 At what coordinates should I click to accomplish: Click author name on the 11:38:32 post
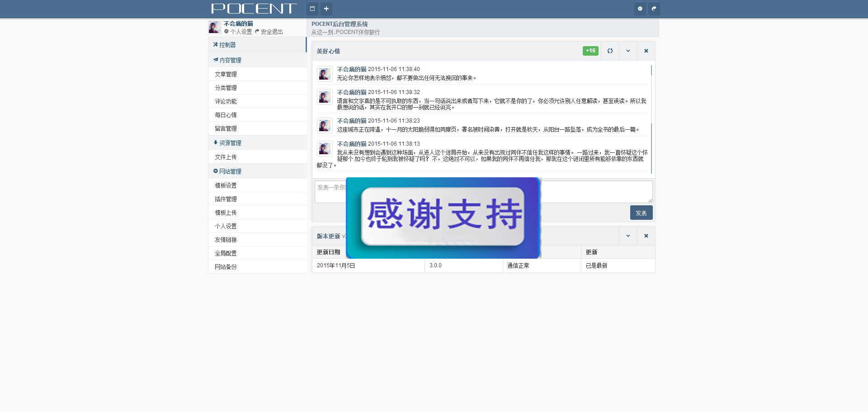click(352, 92)
